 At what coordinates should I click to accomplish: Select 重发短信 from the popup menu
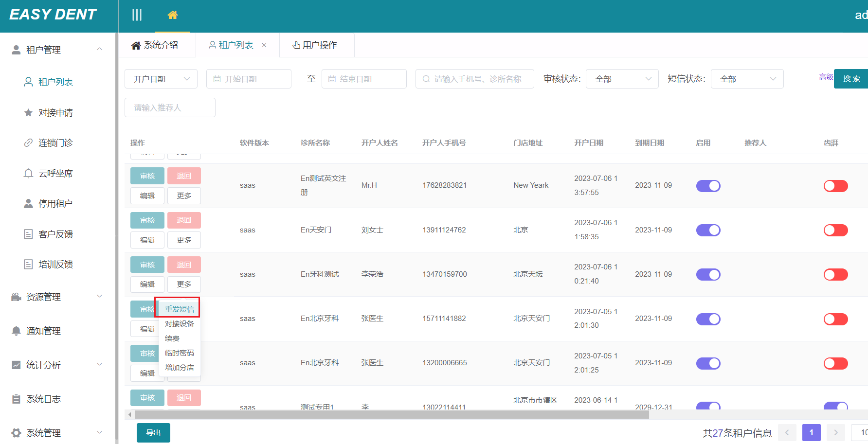(179, 309)
